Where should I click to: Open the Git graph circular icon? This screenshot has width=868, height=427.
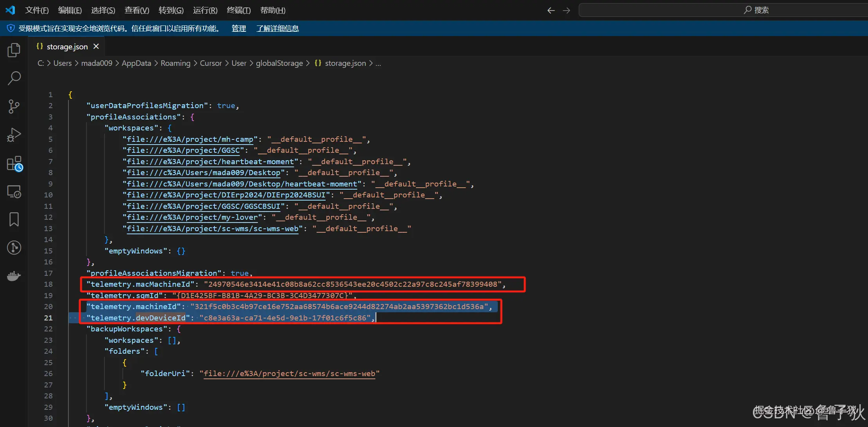point(14,248)
